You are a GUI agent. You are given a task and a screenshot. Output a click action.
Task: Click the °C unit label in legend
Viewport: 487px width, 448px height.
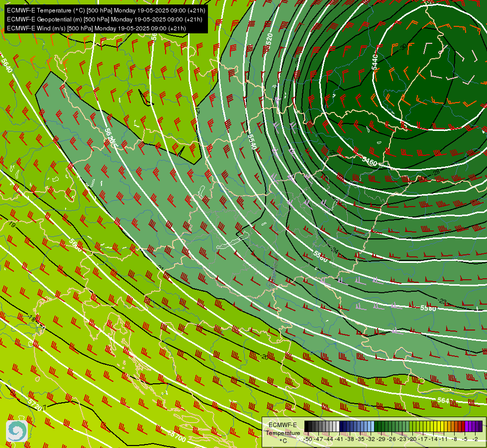coord(283,441)
